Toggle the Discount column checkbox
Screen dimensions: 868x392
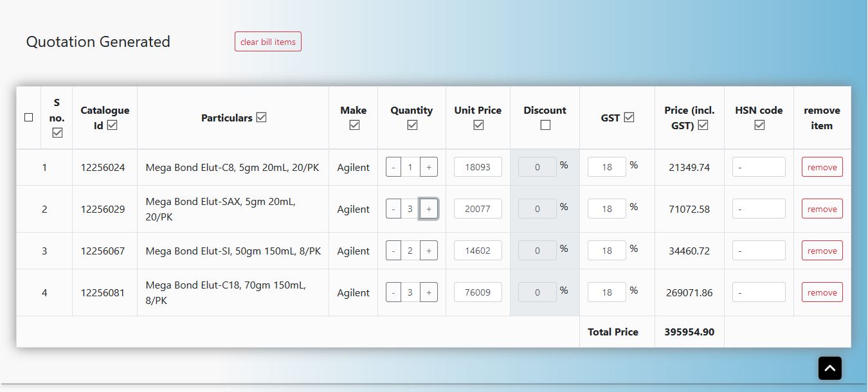(x=545, y=125)
